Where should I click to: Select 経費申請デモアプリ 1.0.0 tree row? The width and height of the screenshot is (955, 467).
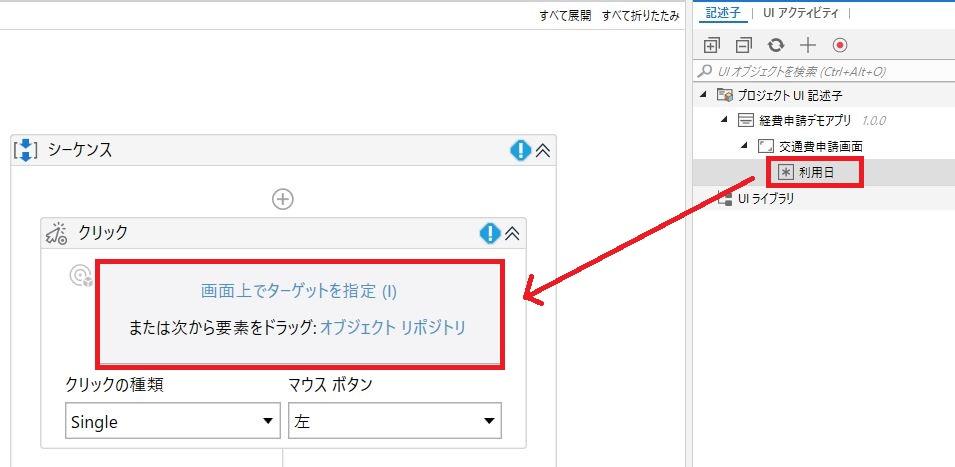point(825,121)
